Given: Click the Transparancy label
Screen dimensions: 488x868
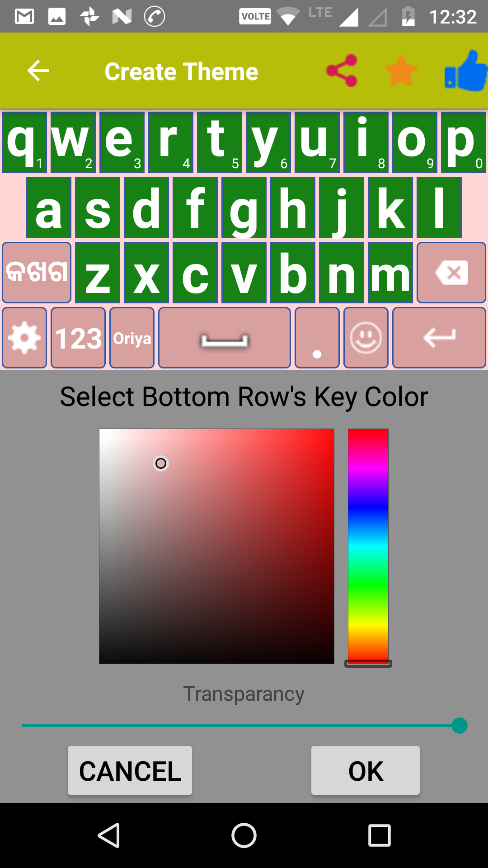Looking at the screenshot, I should click(x=244, y=694).
